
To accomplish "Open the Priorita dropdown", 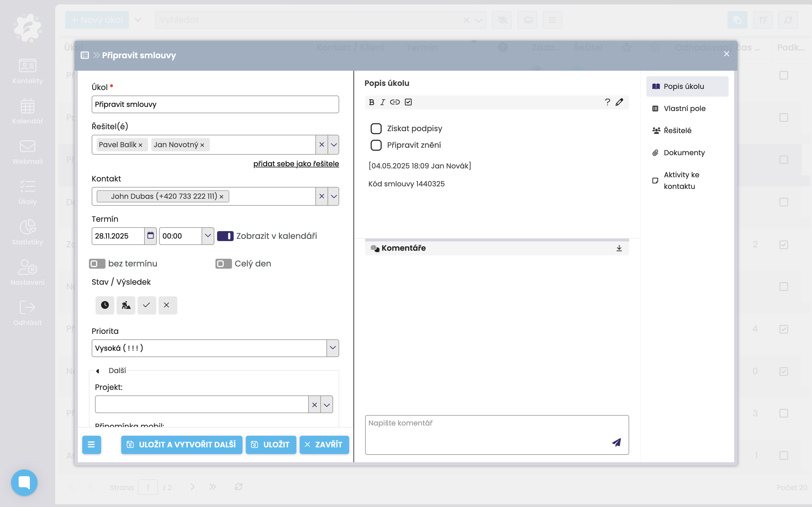I will click(332, 348).
